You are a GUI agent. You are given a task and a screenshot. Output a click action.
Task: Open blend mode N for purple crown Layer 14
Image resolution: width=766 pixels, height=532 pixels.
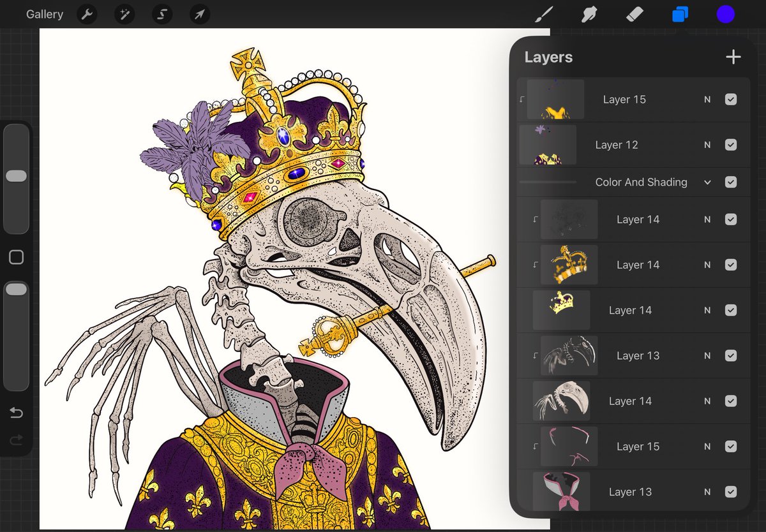click(x=707, y=311)
